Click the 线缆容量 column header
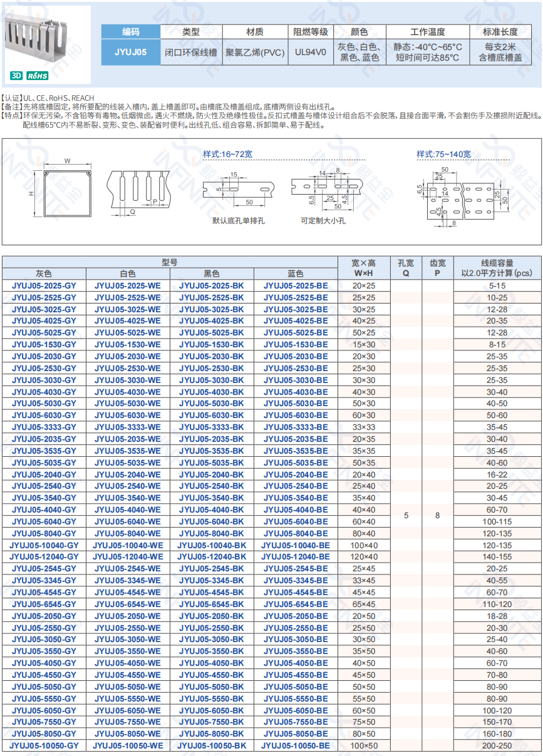 (497, 268)
